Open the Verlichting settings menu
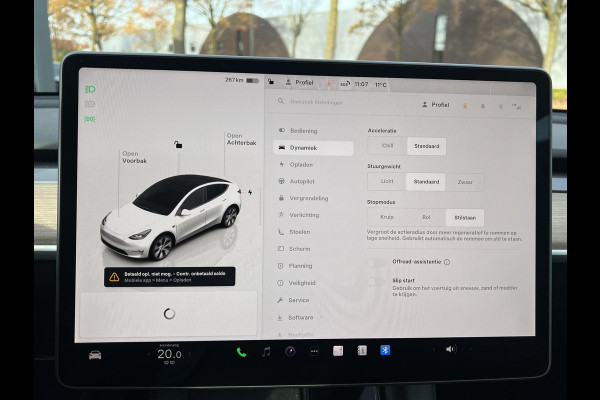Image resolution: width=600 pixels, height=400 pixels. (313, 215)
